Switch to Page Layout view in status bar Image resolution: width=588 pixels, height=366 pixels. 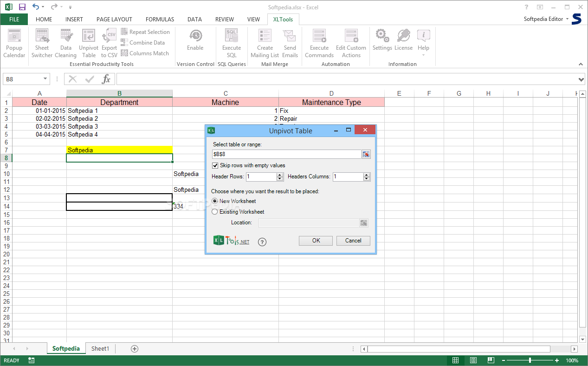[x=473, y=360]
